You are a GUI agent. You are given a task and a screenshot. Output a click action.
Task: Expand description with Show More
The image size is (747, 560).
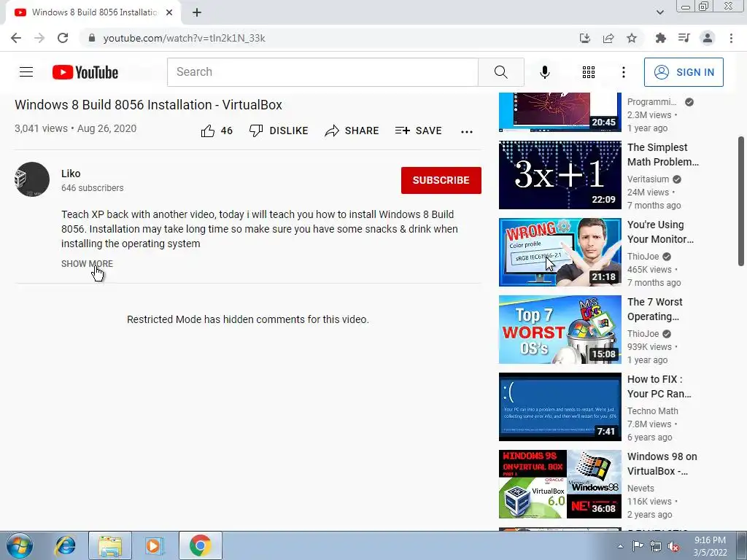click(87, 263)
